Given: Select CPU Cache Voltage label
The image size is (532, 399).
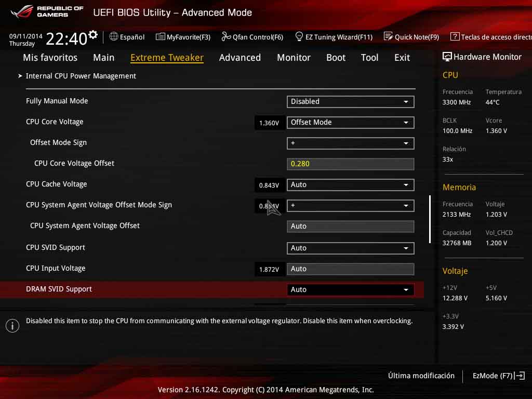Looking at the screenshot, I should pos(56,184).
